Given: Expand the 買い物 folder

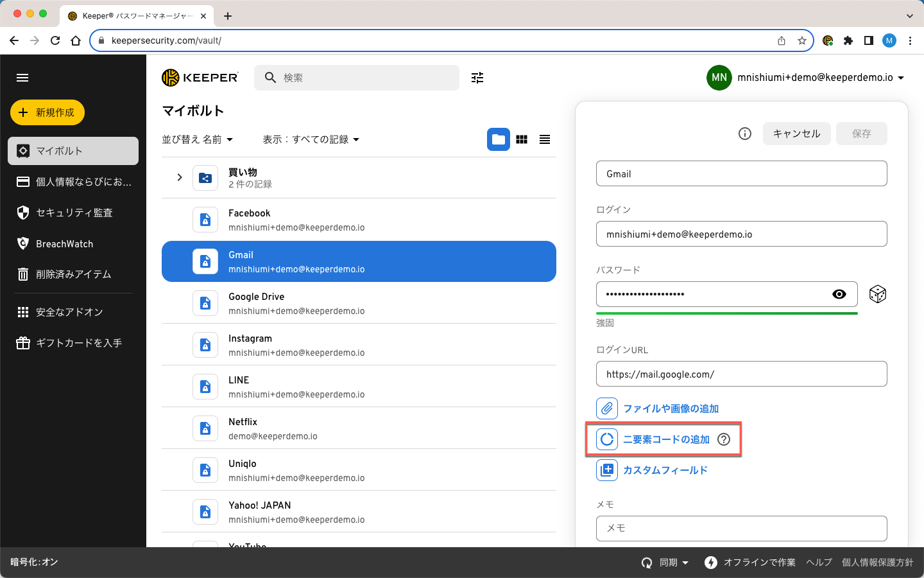Looking at the screenshot, I should click(180, 177).
